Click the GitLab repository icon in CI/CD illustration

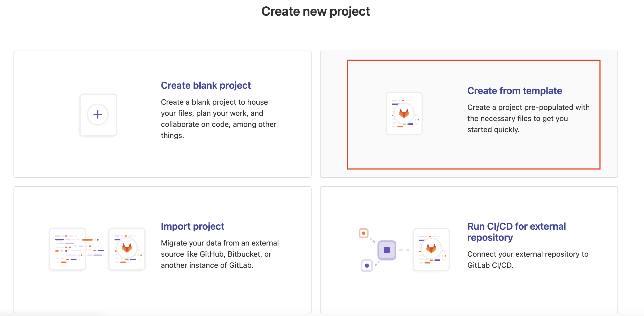click(431, 249)
